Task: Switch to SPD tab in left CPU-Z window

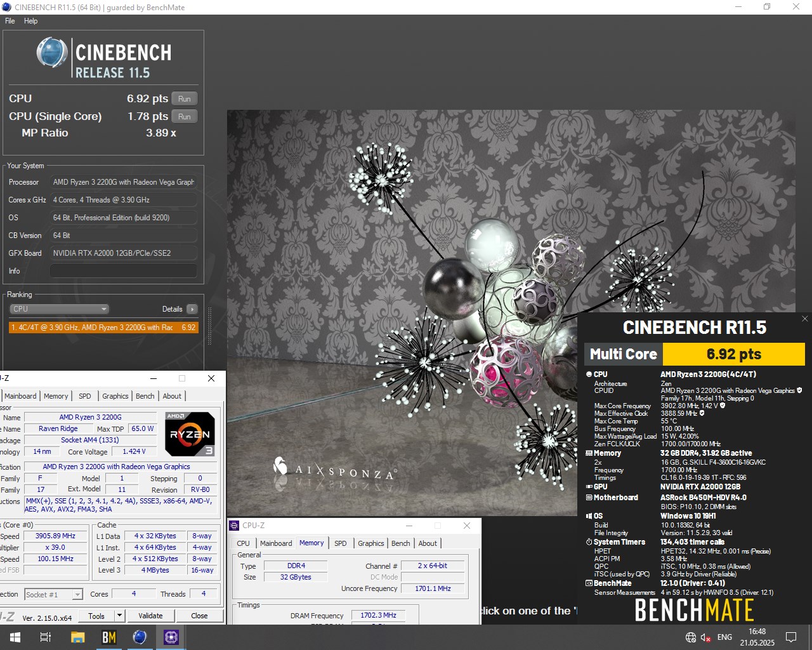Action: pyautogui.click(x=84, y=396)
